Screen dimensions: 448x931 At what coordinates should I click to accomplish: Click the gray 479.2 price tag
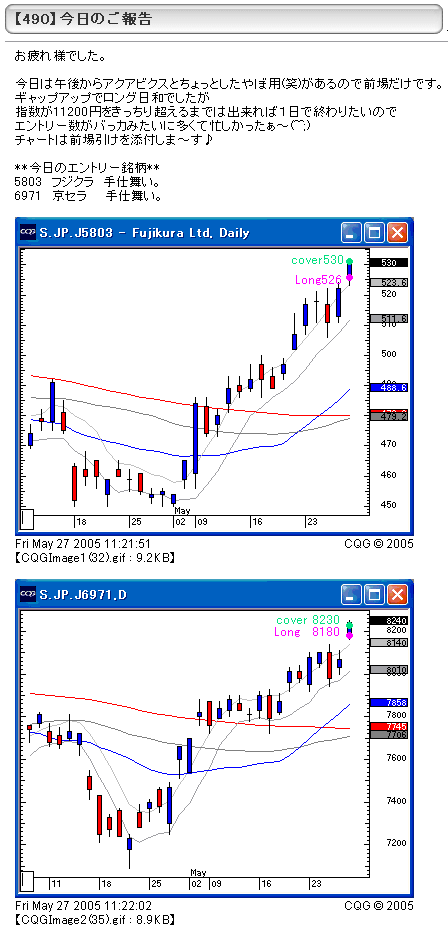pyautogui.click(x=389, y=417)
